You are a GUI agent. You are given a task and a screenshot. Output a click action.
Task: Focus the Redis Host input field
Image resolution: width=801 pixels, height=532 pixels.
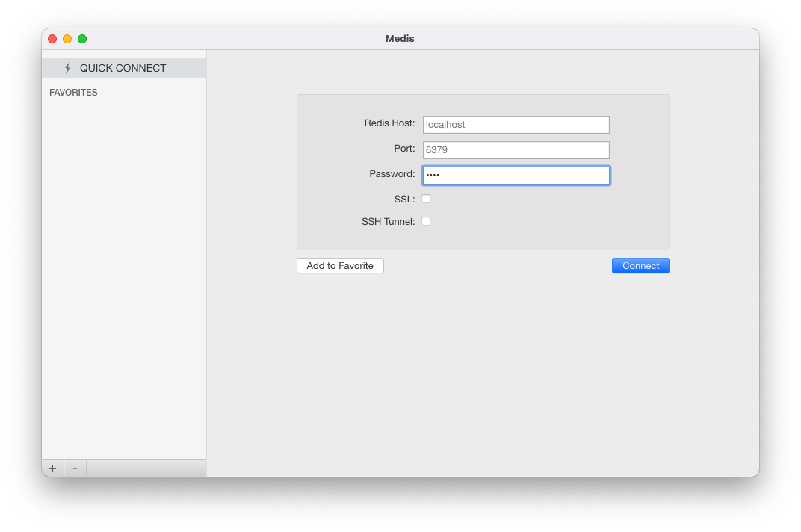tap(516, 125)
